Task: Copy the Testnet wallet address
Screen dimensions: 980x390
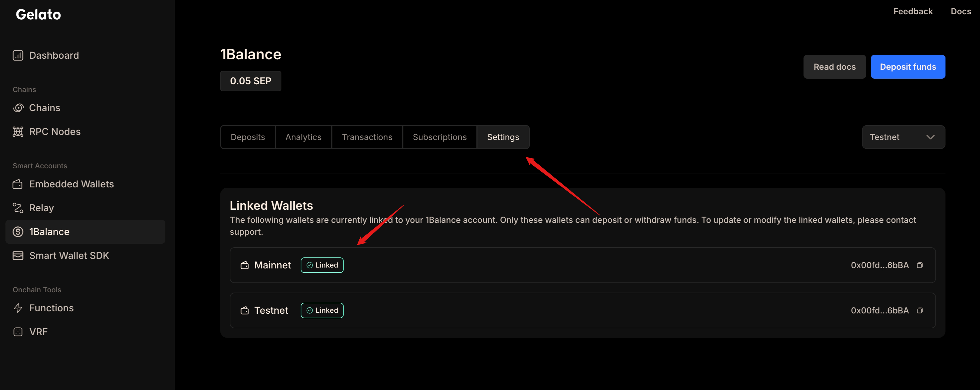Action: (x=919, y=310)
